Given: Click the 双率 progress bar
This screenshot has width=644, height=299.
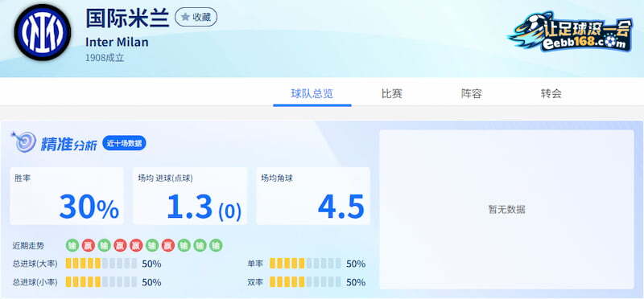Looking at the screenshot, I should [x=305, y=282].
